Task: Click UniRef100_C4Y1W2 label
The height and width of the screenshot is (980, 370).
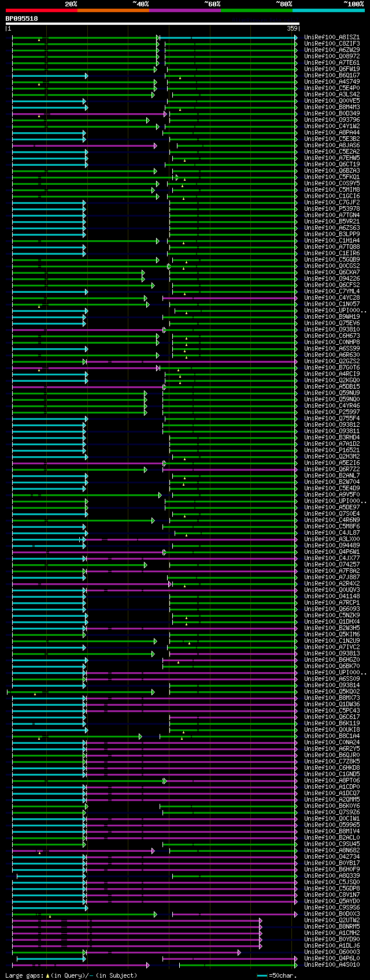Action: click(332, 126)
